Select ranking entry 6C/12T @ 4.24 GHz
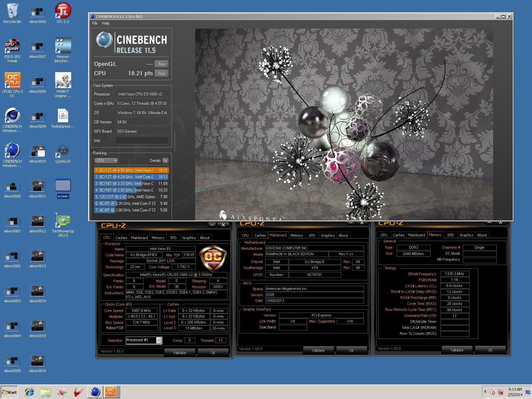 (x=132, y=177)
